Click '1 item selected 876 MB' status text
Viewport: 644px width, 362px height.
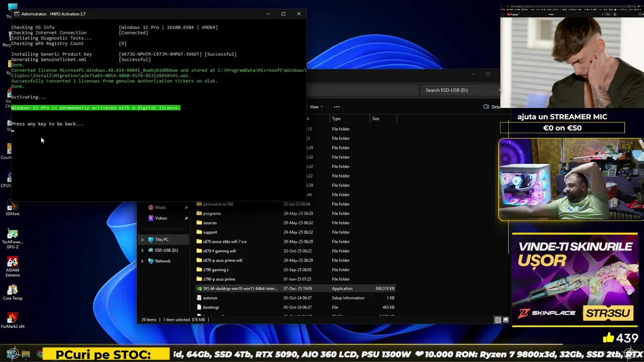pos(184,320)
